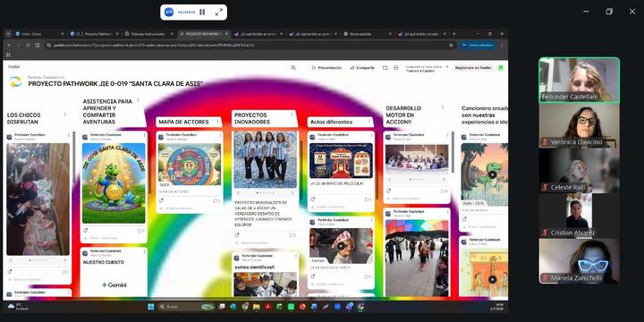Switch to the Nueva pestaña tab

click(368, 34)
